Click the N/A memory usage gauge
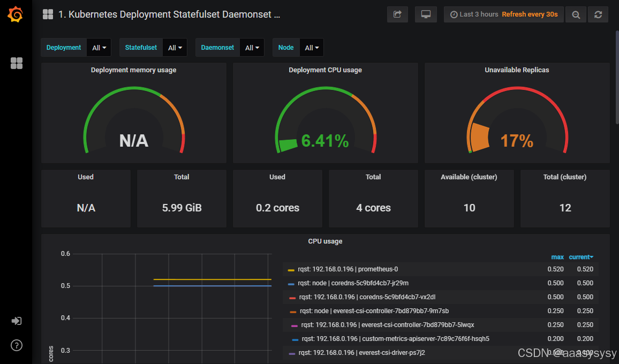The image size is (619, 364). 133,141
